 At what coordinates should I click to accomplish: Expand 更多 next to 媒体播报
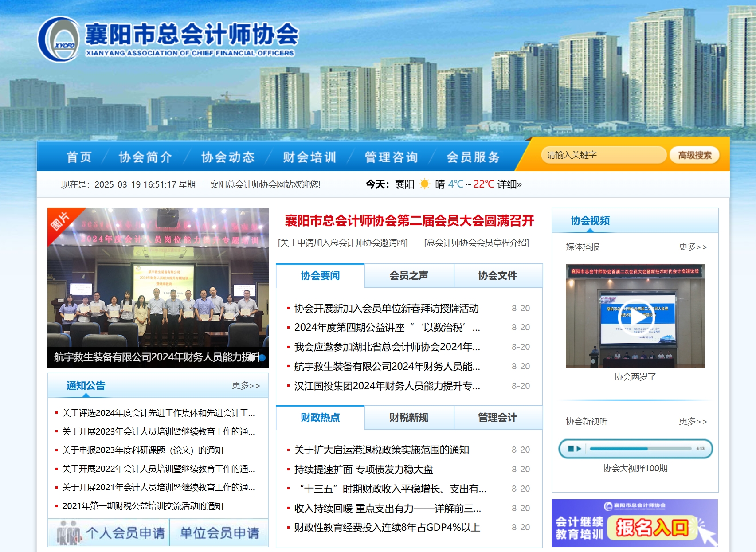(x=693, y=247)
